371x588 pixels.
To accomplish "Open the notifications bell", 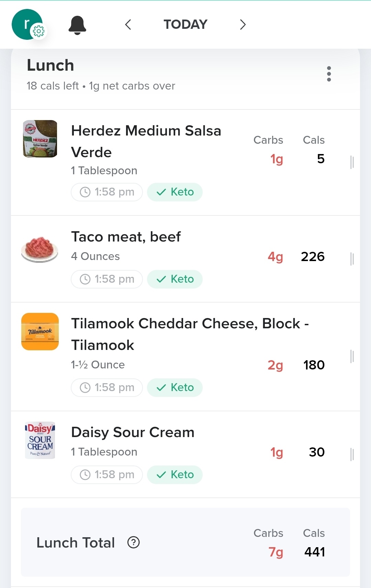I will coord(77,25).
